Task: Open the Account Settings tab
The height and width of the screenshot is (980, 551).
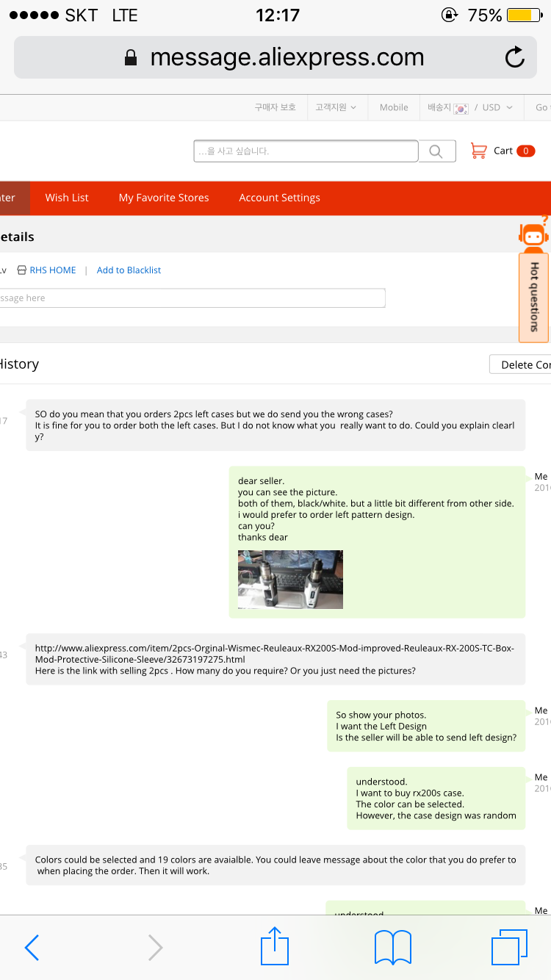Action: click(x=279, y=198)
